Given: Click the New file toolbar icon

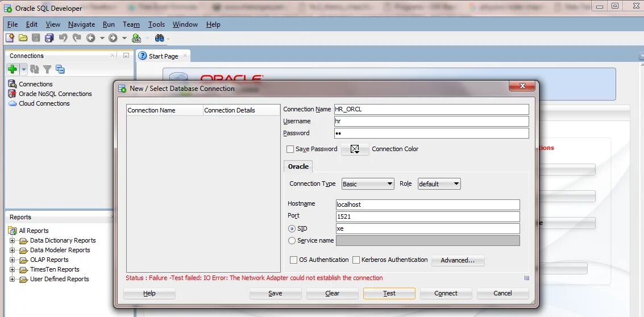Looking at the screenshot, I should point(10,37).
